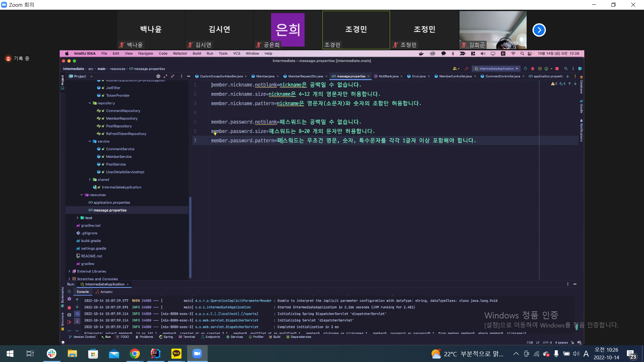
Task: Open Search Everywhere magnifier icon
Action: (x=566, y=69)
